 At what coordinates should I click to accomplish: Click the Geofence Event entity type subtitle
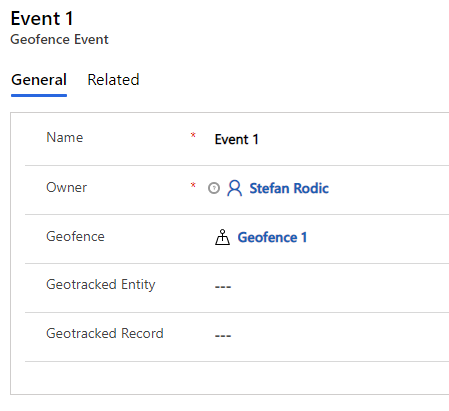click(59, 39)
